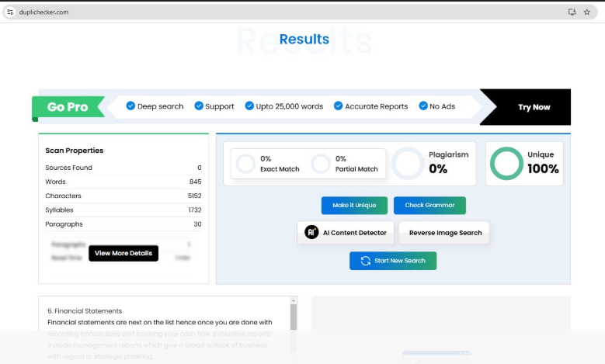Viewport: 605px width, 364px height.
Task: Click the AI badge icon on detector button
Action: tap(311, 232)
